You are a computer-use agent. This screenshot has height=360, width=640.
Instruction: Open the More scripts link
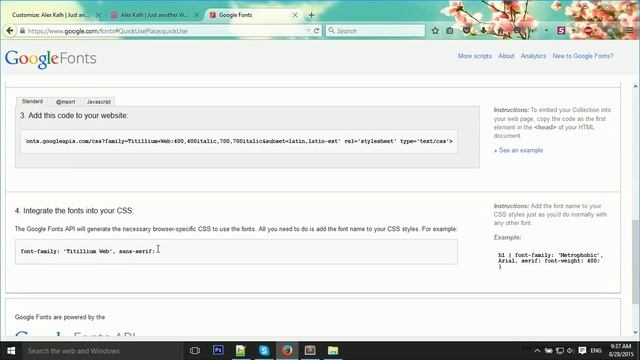click(475, 56)
